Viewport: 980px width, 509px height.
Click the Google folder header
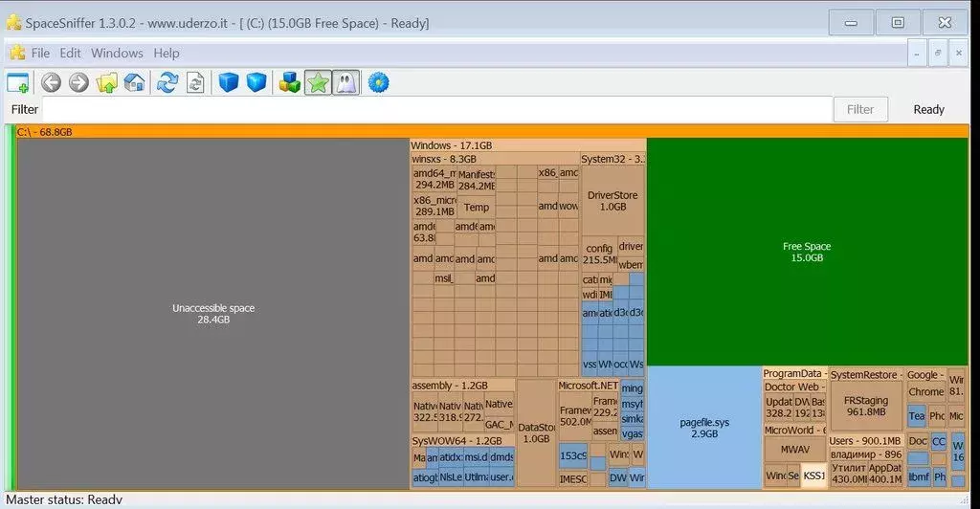click(x=925, y=375)
